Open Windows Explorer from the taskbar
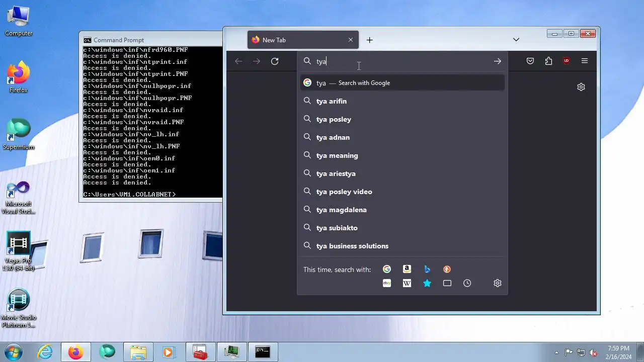This screenshot has width=644, height=362. point(138,352)
